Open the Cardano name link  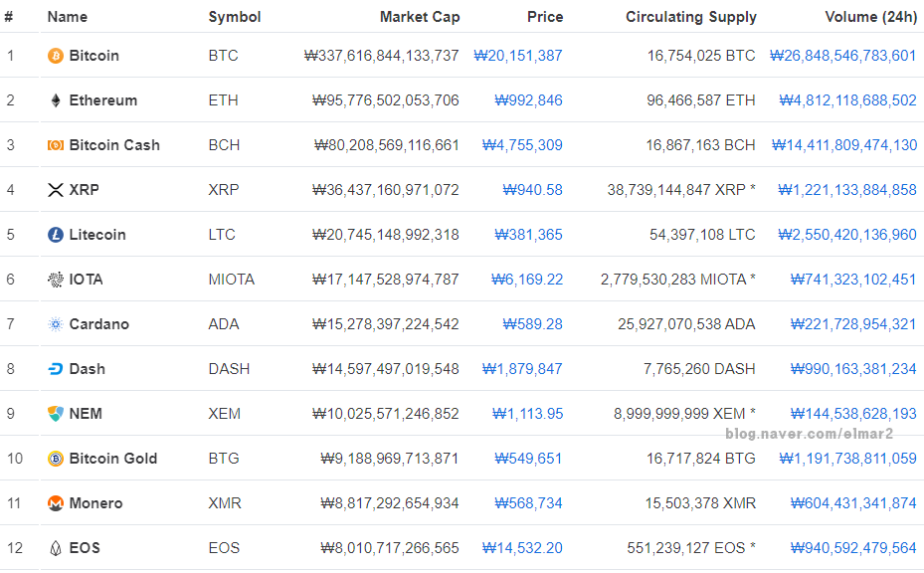99,325
